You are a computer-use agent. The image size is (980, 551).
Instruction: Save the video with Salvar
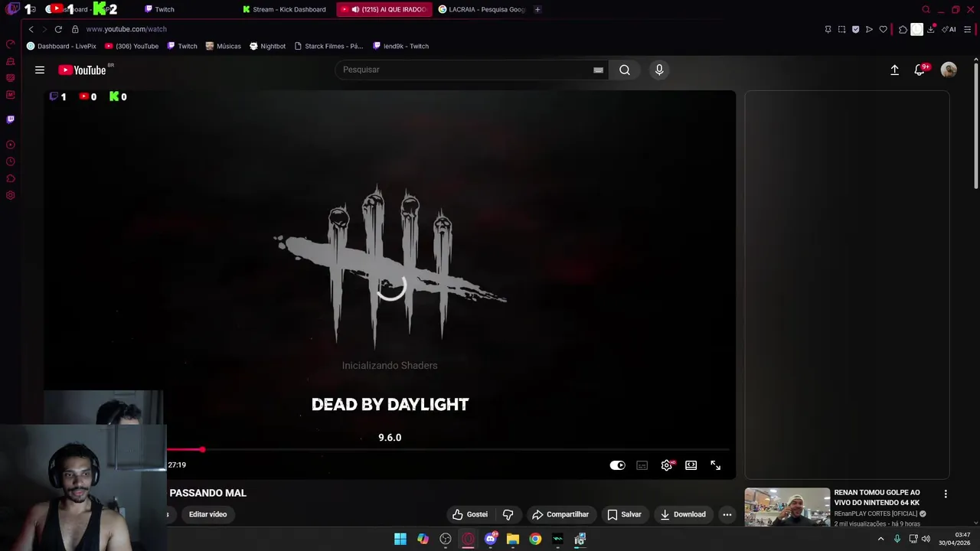[x=624, y=514]
